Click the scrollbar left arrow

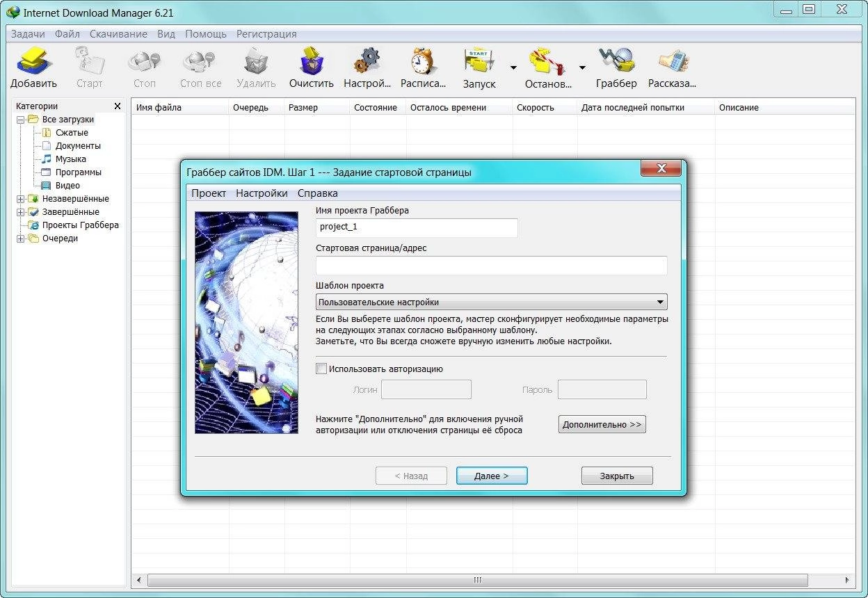(x=139, y=579)
